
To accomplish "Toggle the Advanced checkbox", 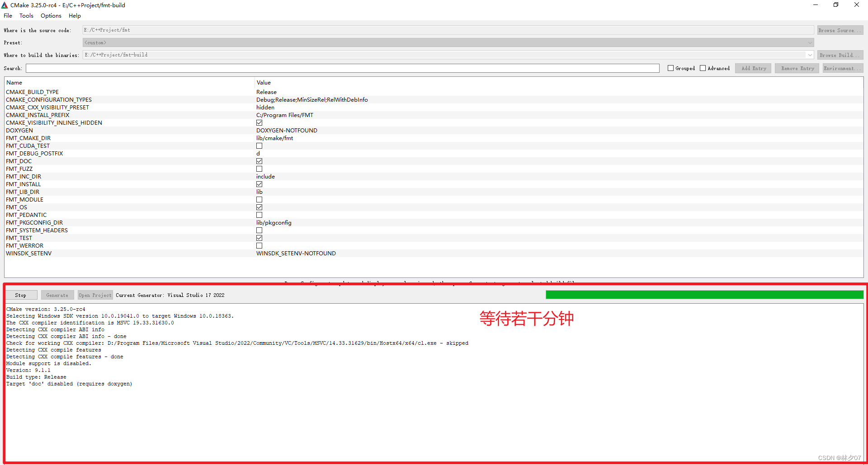I will click(x=703, y=68).
